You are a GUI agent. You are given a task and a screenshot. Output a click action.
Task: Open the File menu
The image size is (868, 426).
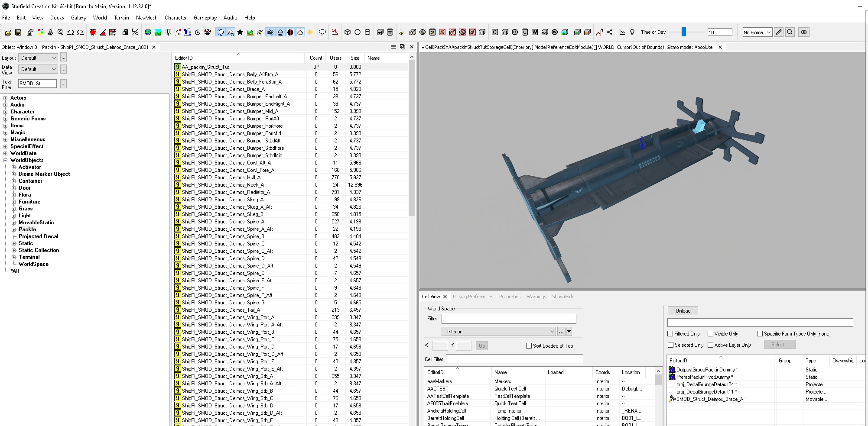(x=6, y=18)
